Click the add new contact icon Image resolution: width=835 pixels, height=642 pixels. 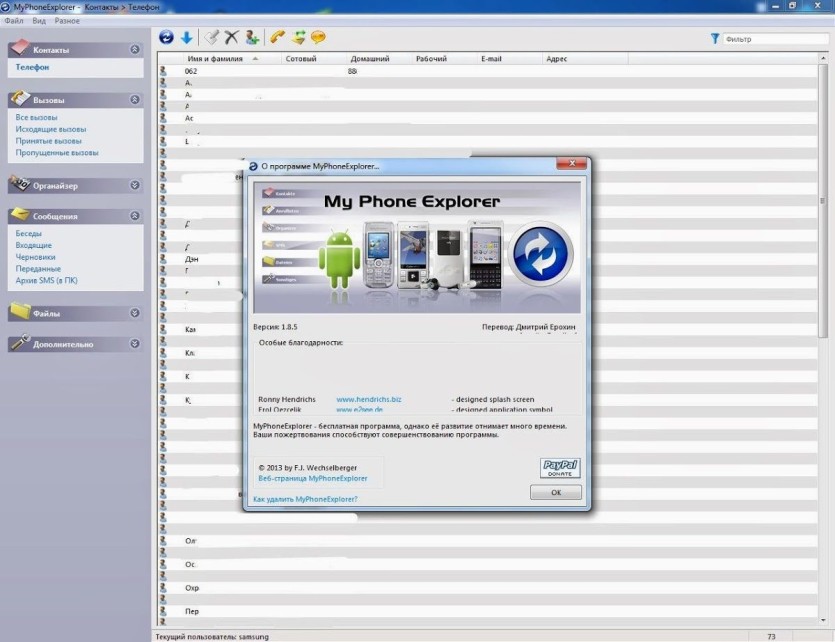[252, 37]
